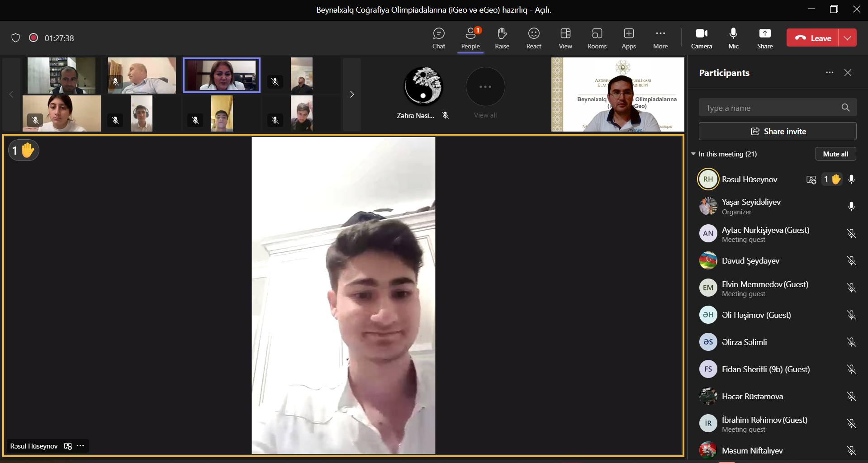Expand the Leave options dropdown arrow

847,38
